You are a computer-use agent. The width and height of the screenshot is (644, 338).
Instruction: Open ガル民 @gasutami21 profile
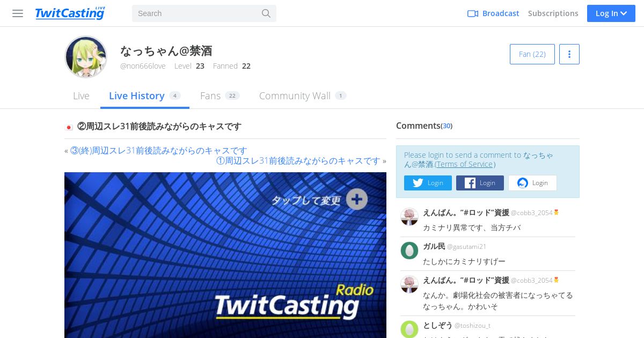pos(455,246)
